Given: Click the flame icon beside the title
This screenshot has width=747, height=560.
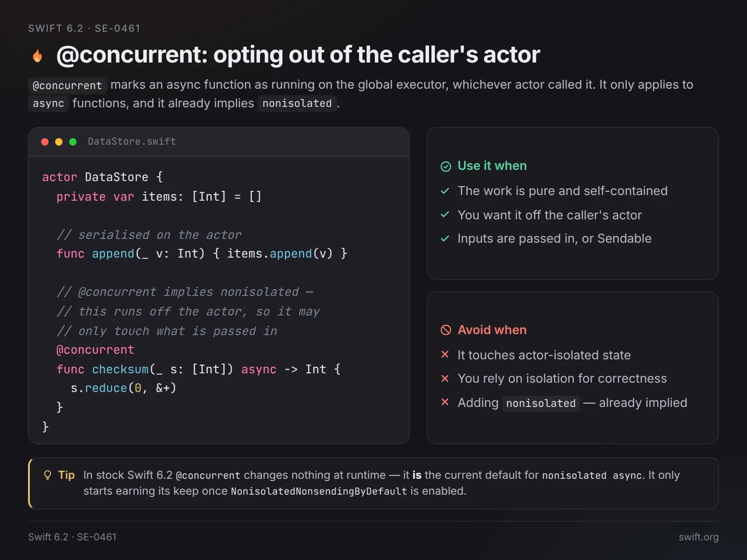Looking at the screenshot, I should 37,56.
